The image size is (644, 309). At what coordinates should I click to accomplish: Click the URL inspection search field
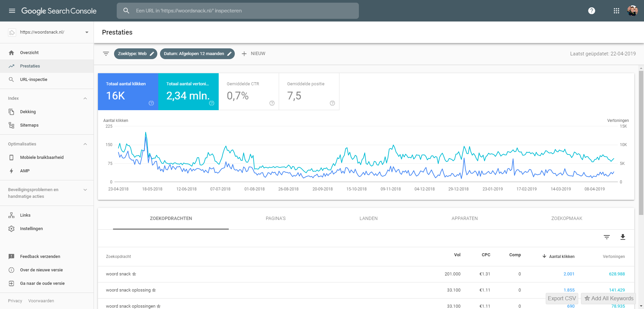click(x=238, y=11)
